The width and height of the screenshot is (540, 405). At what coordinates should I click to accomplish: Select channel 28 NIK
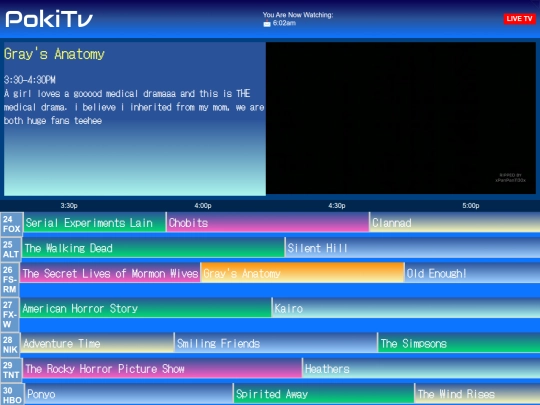[10, 345]
